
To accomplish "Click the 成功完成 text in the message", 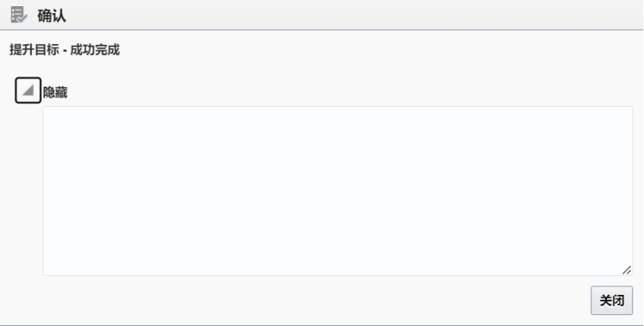I will 95,50.
